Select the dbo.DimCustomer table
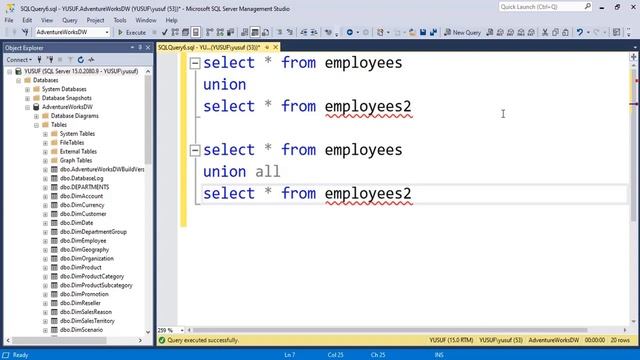This screenshot has height=360, width=640. (x=83, y=214)
